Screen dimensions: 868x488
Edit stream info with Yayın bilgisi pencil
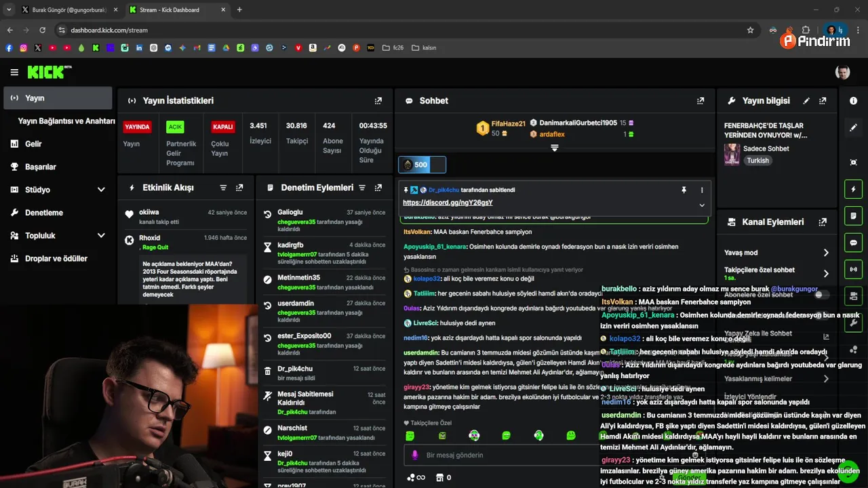click(806, 100)
